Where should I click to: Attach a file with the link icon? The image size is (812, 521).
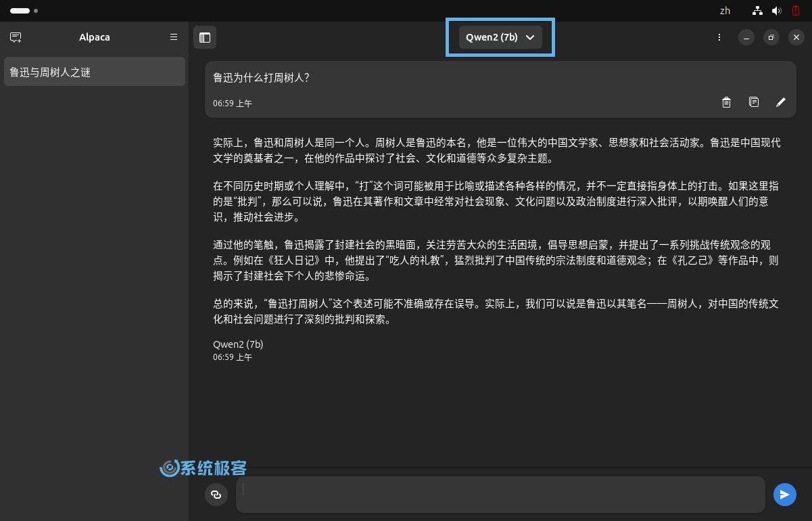click(x=216, y=495)
